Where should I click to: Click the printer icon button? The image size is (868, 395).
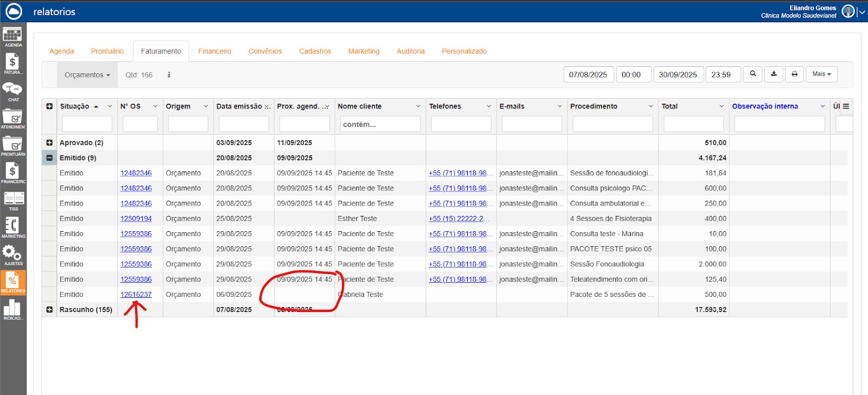(x=794, y=74)
